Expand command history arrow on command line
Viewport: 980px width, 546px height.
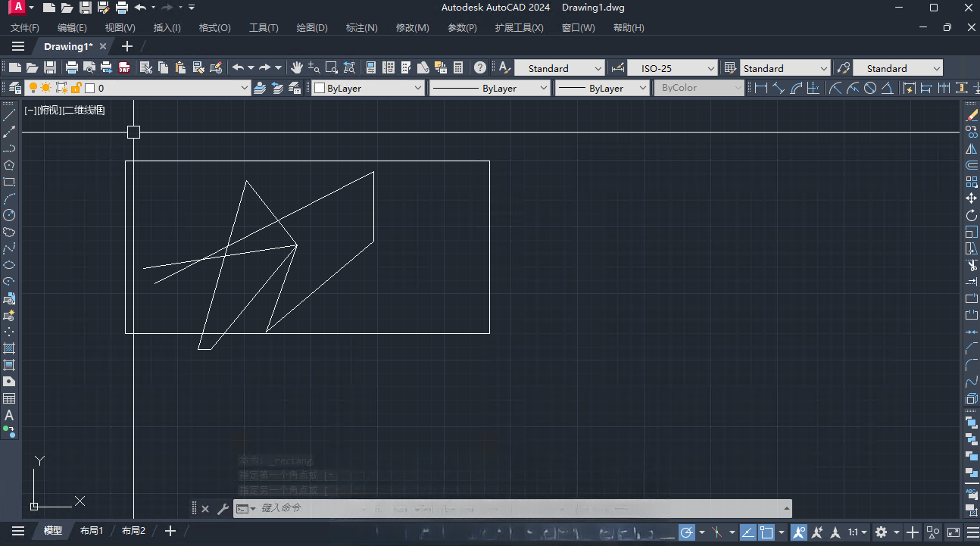tap(787, 508)
